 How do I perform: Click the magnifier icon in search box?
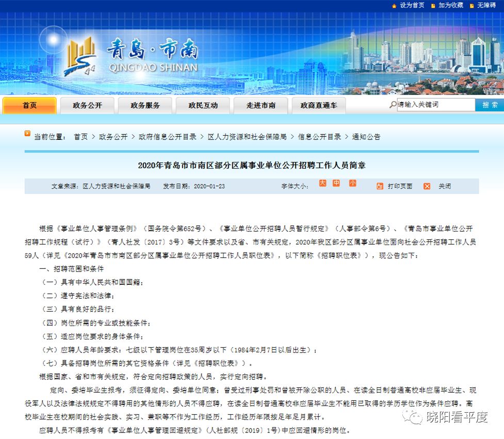coord(393,105)
